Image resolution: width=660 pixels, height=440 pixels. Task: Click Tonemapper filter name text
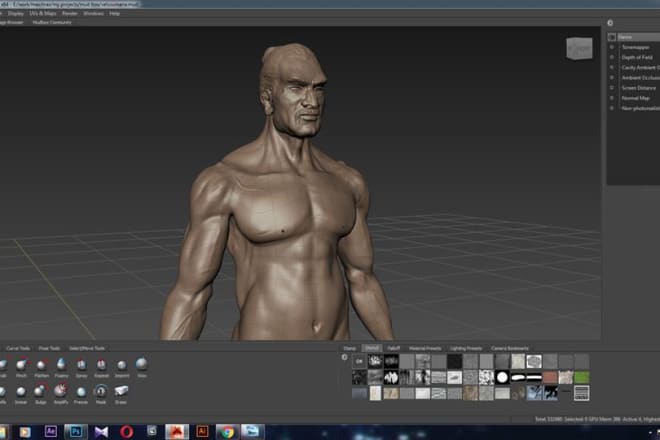click(x=636, y=47)
